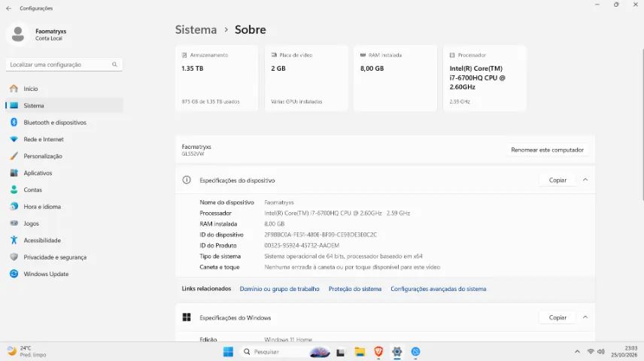Click the search magnifier in settings box

point(114,65)
